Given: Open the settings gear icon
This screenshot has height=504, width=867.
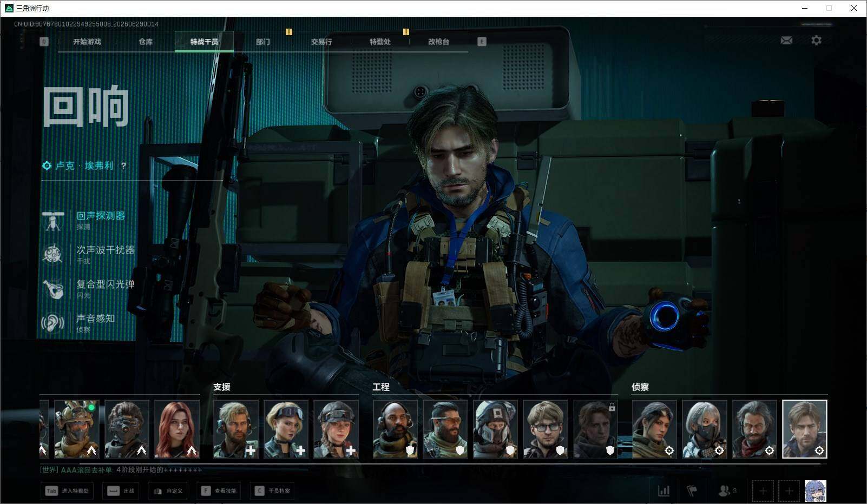Looking at the screenshot, I should [816, 40].
